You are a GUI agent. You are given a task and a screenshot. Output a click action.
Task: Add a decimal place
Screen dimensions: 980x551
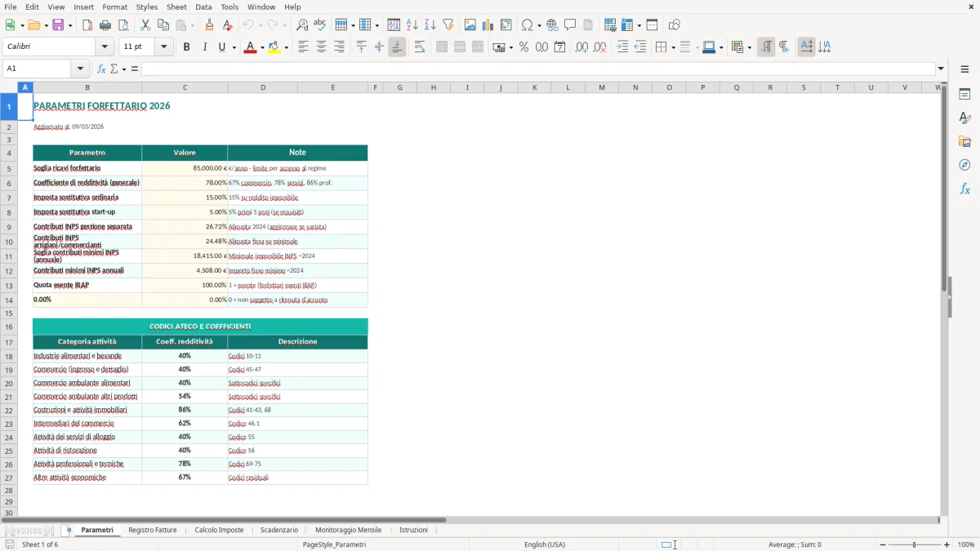[581, 47]
